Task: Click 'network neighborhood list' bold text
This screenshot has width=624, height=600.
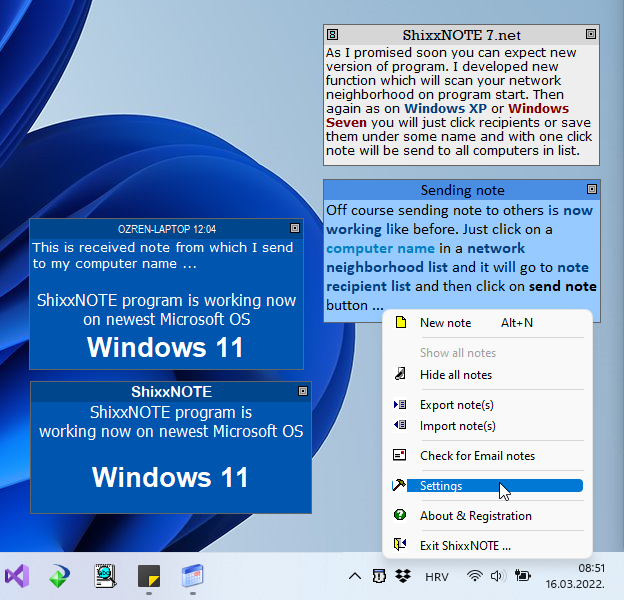Action: [425, 258]
